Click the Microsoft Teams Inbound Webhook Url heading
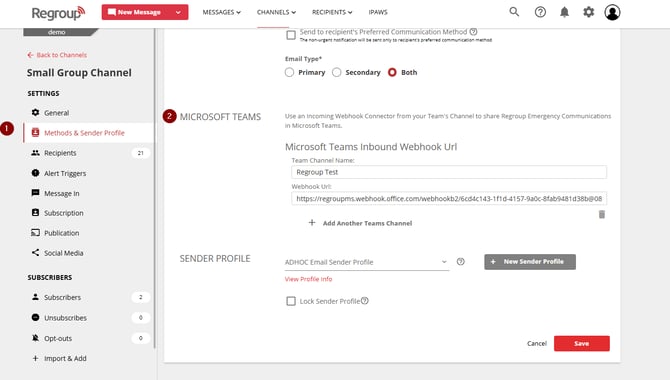670x380 pixels. (x=371, y=147)
